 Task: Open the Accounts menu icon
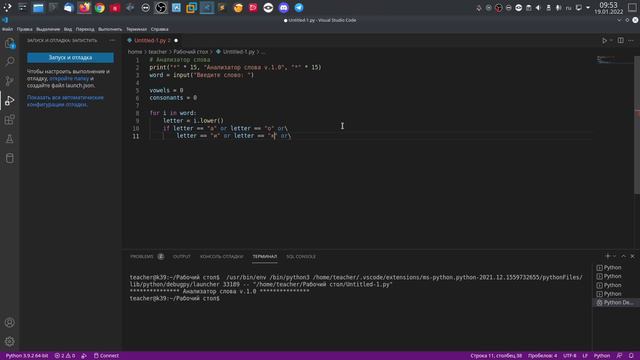pos(9,322)
